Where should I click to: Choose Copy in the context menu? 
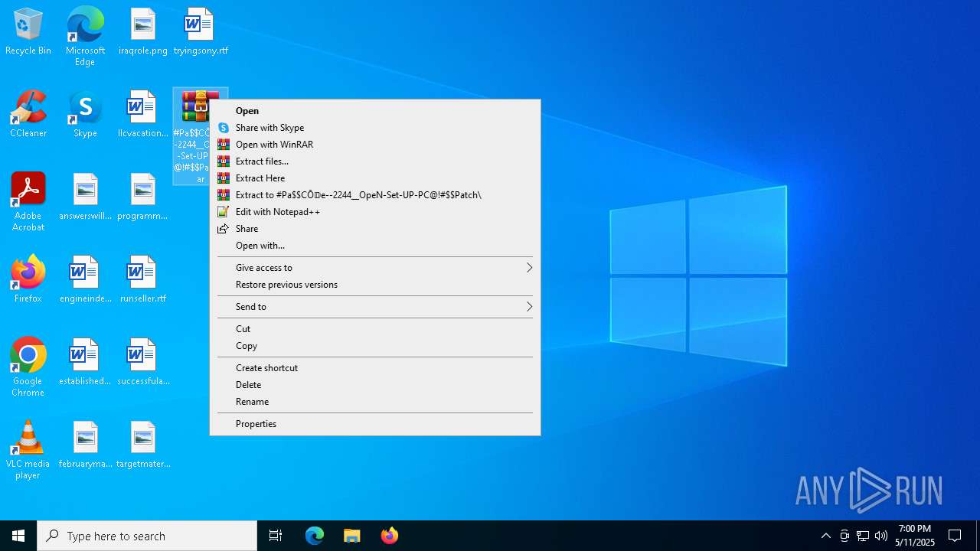(x=375, y=346)
